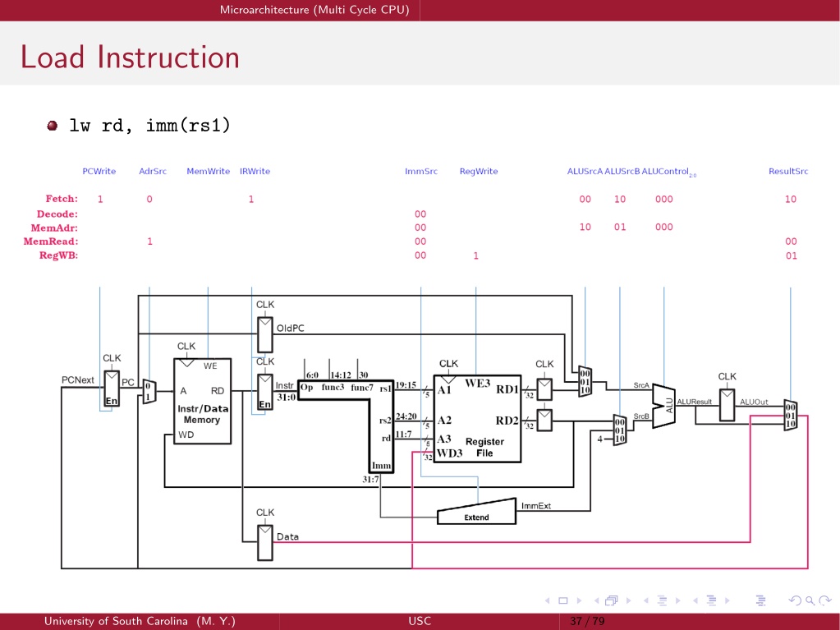The width and height of the screenshot is (840, 630).
Task: Click the slide rectangle icon in navigation bar
Action: point(563,600)
